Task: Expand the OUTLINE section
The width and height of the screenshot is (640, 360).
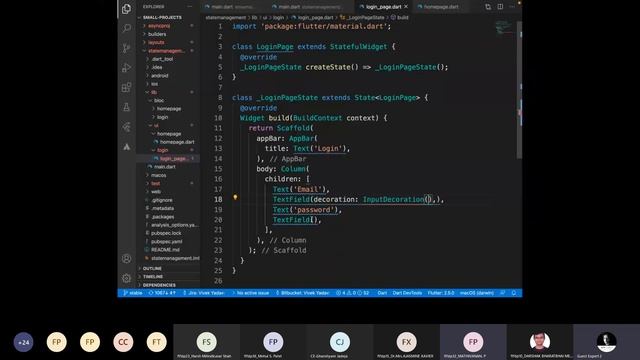Action: tap(152, 268)
